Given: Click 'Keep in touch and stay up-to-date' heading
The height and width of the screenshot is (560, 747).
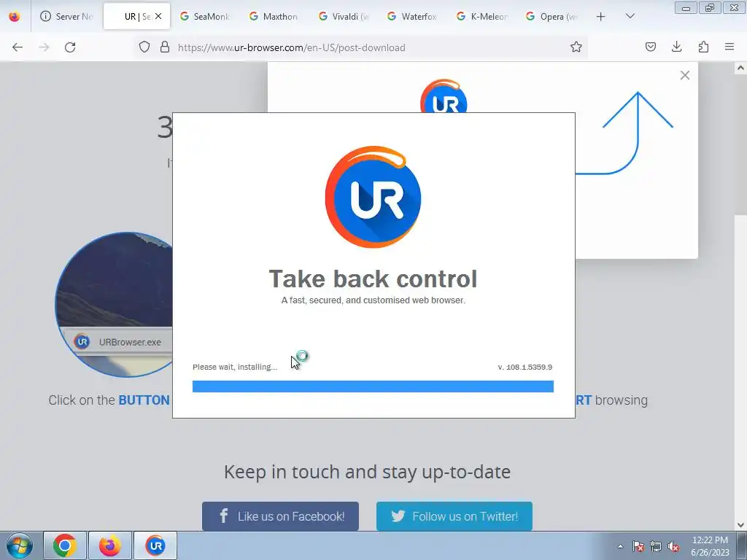Looking at the screenshot, I should (368, 472).
